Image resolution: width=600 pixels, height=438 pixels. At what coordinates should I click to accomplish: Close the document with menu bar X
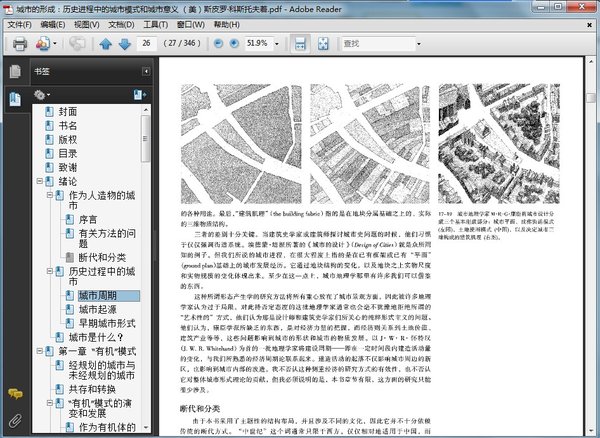click(590, 25)
